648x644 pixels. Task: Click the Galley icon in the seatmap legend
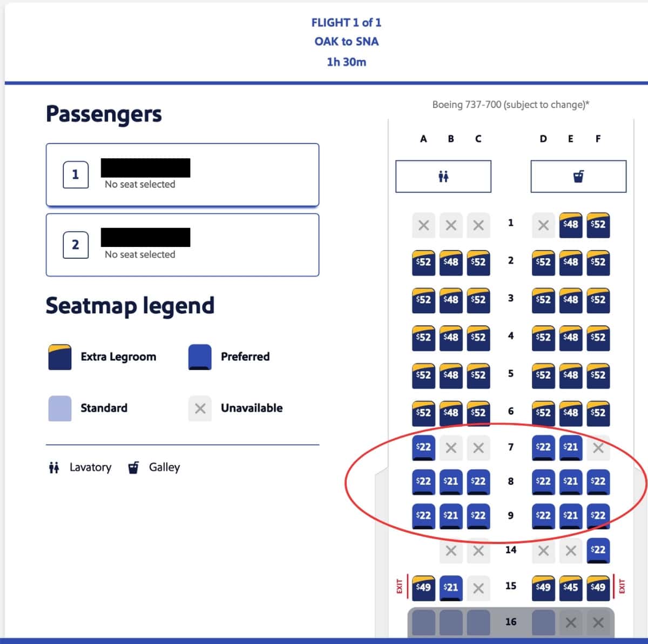point(133,467)
